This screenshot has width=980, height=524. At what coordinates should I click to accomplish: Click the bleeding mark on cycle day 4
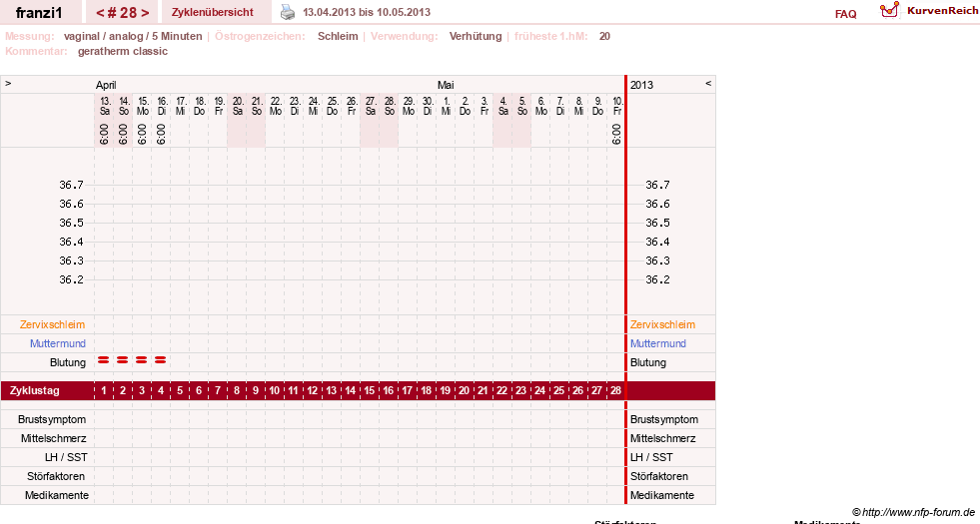(161, 360)
